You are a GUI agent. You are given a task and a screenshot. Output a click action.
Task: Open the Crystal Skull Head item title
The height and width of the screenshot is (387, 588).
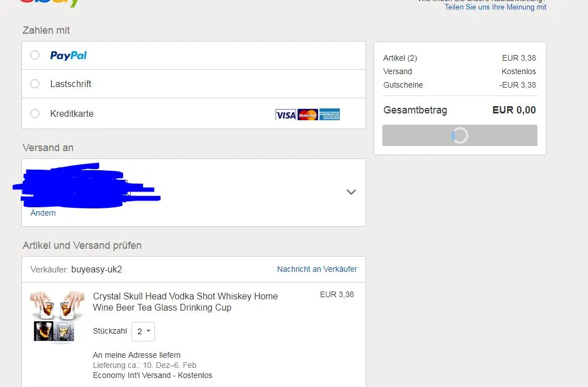click(x=185, y=302)
